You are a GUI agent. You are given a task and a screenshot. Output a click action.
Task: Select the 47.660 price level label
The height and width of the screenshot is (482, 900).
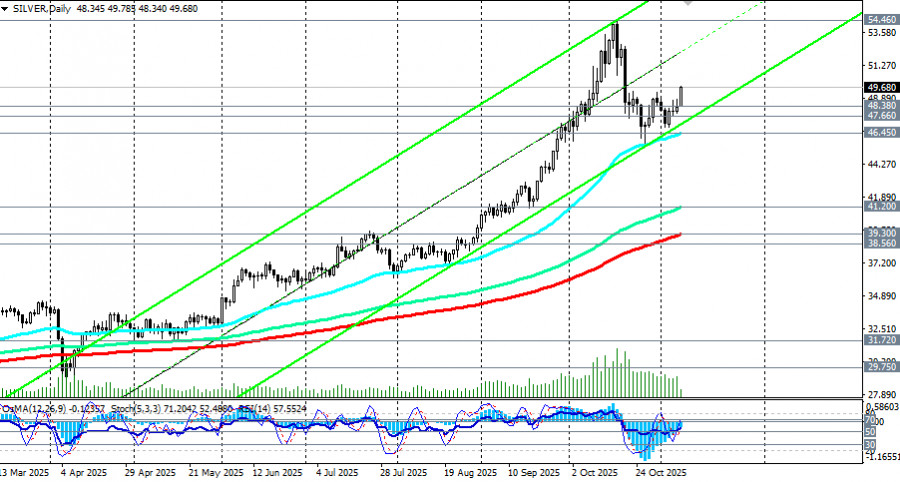pyautogui.click(x=880, y=116)
